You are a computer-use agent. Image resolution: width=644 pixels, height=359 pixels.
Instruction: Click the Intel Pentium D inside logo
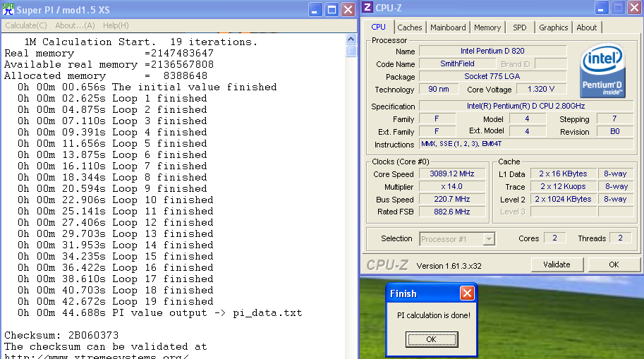click(602, 71)
